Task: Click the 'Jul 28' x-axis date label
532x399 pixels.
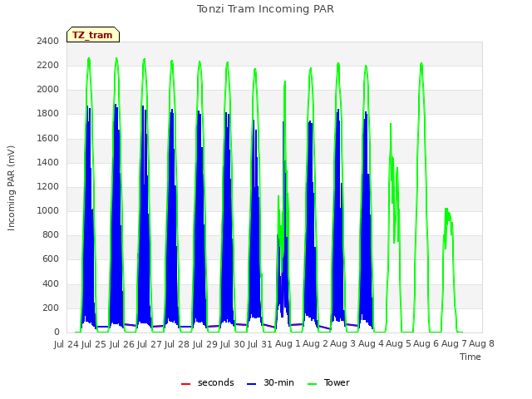Action: tap(177, 344)
